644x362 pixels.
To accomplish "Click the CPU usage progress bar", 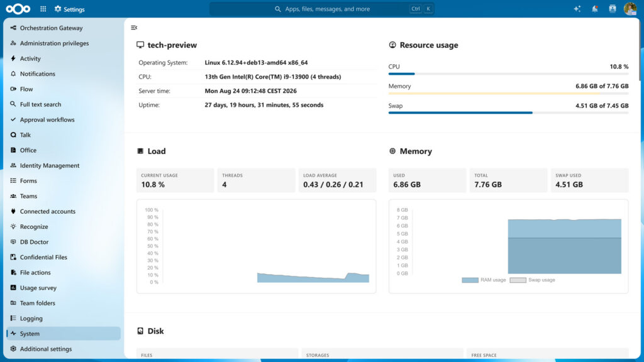I will pyautogui.click(x=508, y=74).
